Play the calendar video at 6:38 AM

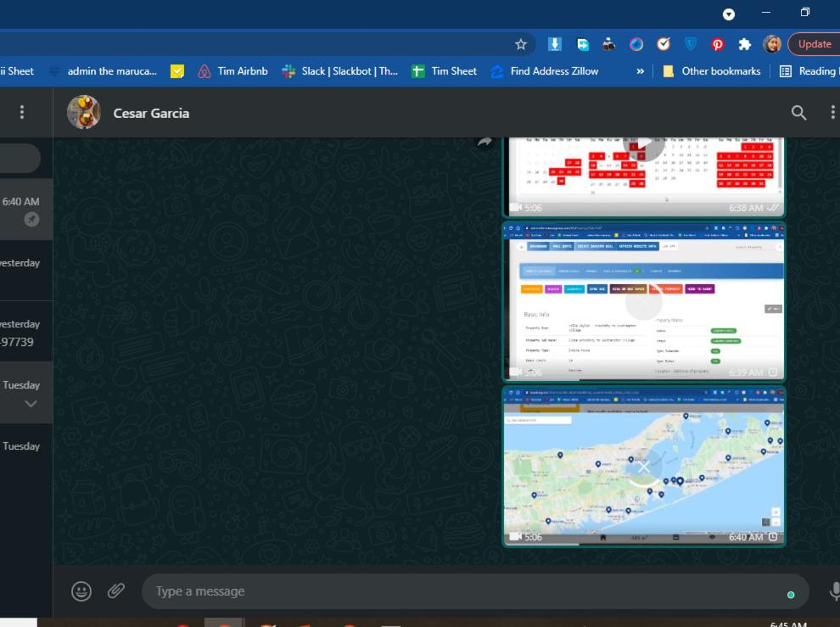click(643, 143)
